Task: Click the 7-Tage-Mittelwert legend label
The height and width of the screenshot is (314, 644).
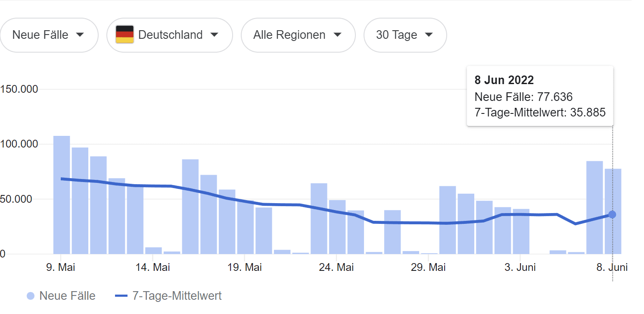Action: (177, 296)
